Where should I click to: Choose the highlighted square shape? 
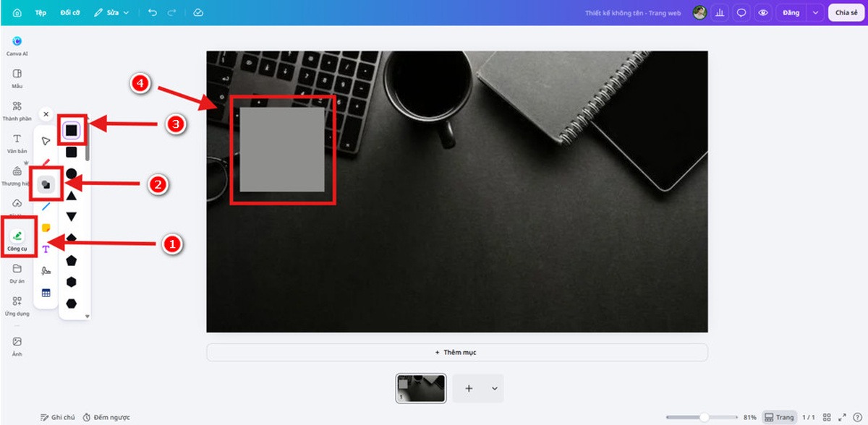tap(71, 130)
